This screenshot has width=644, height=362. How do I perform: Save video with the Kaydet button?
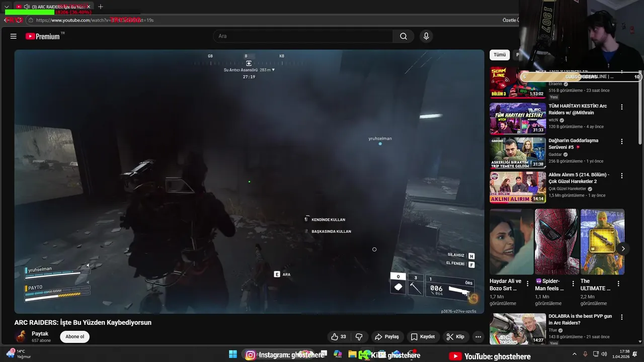tap(423, 337)
